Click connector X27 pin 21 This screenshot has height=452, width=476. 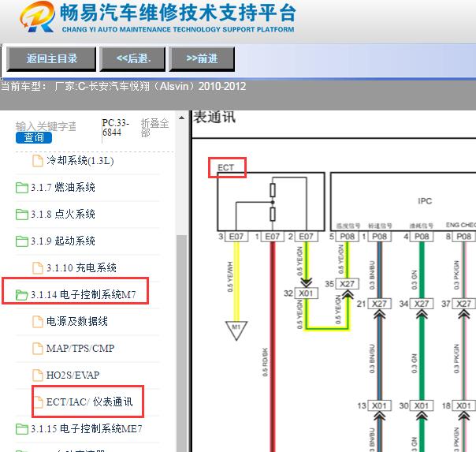pyautogui.click(x=380, y=304)
